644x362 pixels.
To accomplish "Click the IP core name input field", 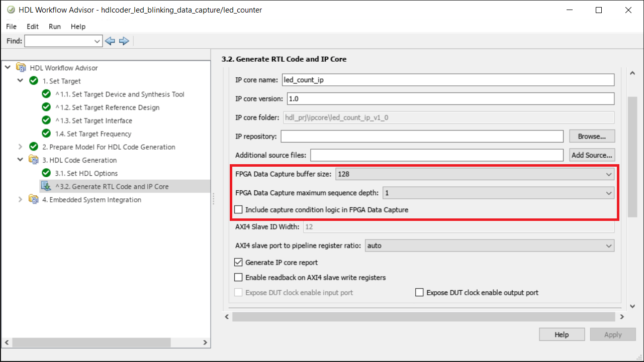I will point(448,80).
